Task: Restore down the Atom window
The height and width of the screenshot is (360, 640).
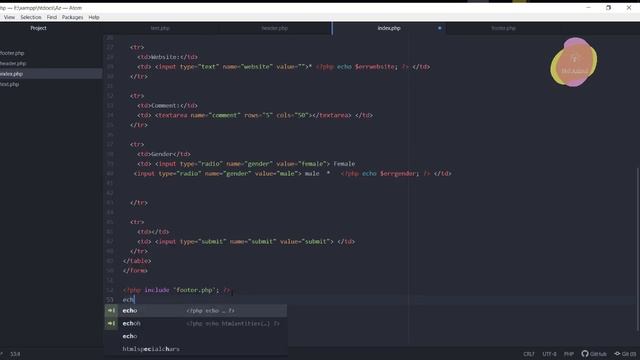Action: pos(608,7)
